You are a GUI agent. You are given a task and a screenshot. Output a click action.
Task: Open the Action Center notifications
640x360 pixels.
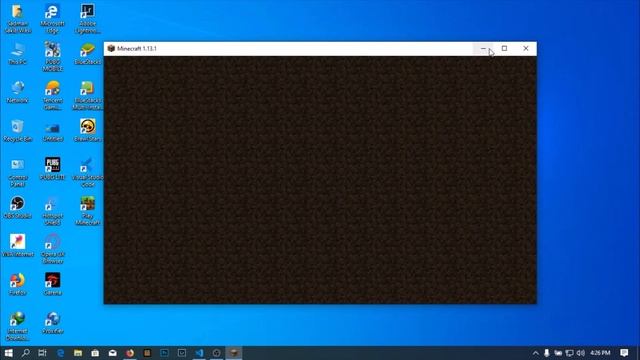[624, 353]
